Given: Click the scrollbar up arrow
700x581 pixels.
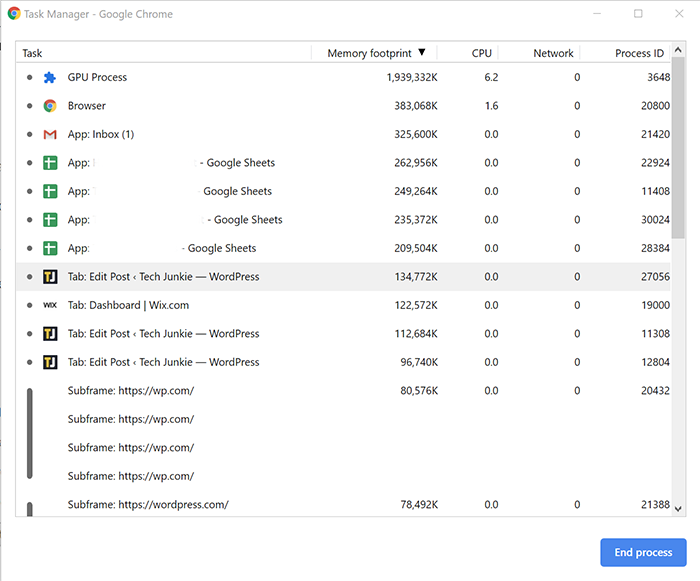Looking at the screenshot, I should 678,50.
